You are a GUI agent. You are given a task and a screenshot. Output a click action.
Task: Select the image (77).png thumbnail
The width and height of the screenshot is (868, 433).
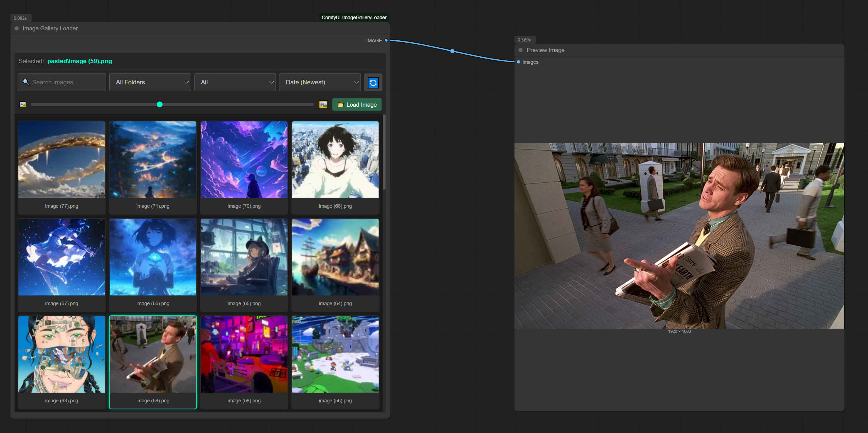tap(62, 160)
